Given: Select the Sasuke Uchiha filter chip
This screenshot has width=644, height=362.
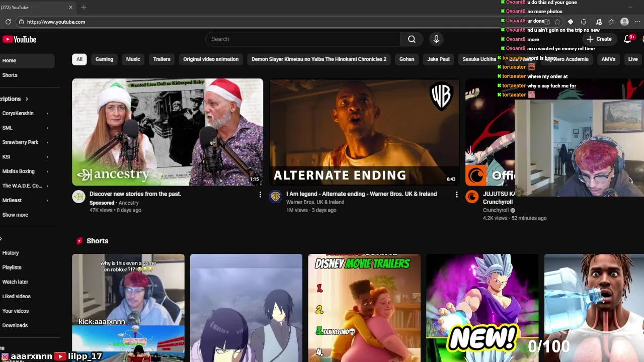Looking at the screenshot, I should [479, 59].
